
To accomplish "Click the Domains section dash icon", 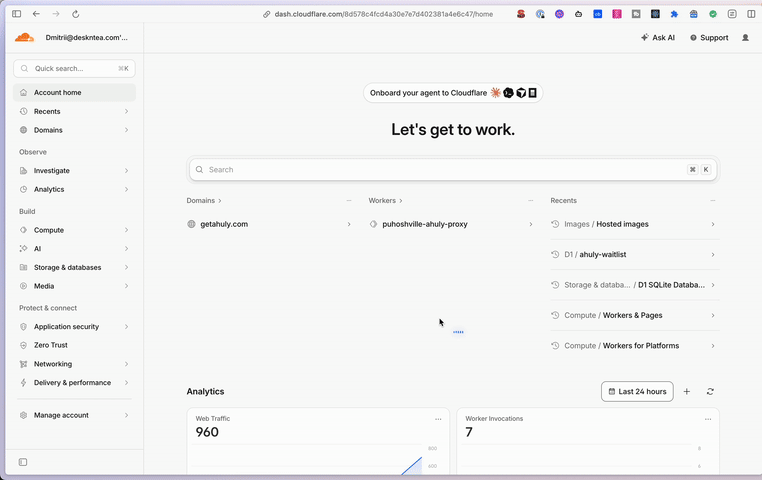I will [348, 201].
